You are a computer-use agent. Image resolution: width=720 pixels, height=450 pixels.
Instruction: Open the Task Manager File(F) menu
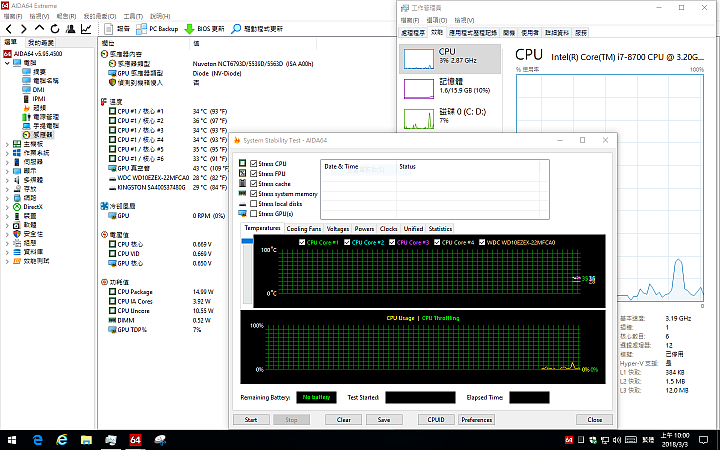click(410, 20)
